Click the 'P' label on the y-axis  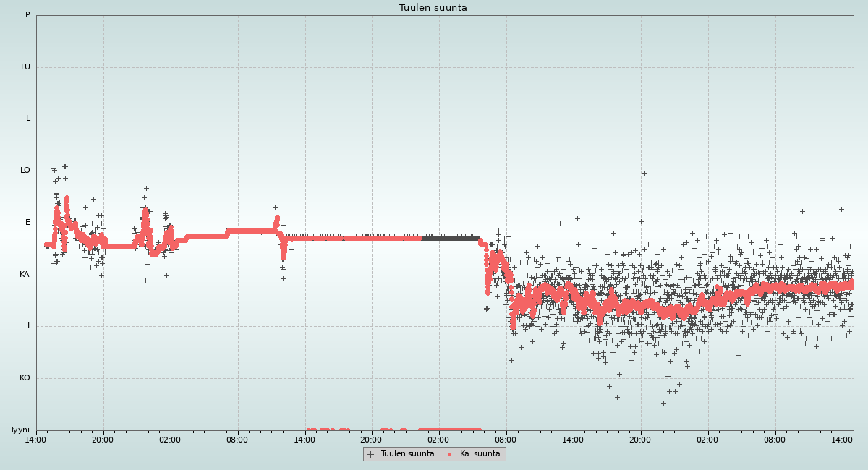pos(27,15)
